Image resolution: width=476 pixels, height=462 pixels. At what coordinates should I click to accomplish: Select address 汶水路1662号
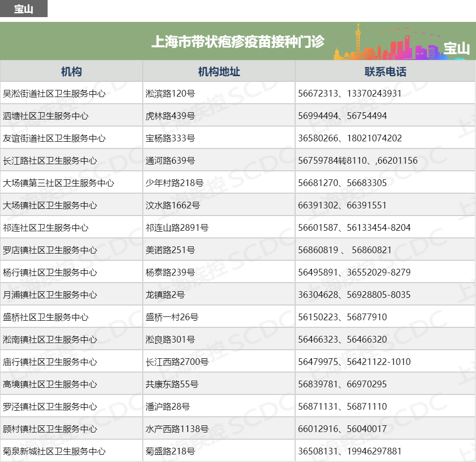pos(173,206)
